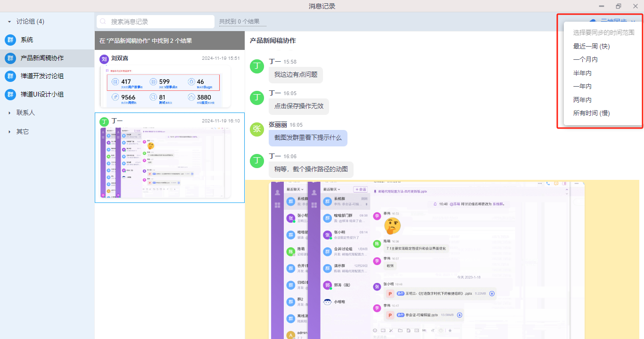
Task: Select 半年内 sync time range
Action: click(x=582, y=73)
